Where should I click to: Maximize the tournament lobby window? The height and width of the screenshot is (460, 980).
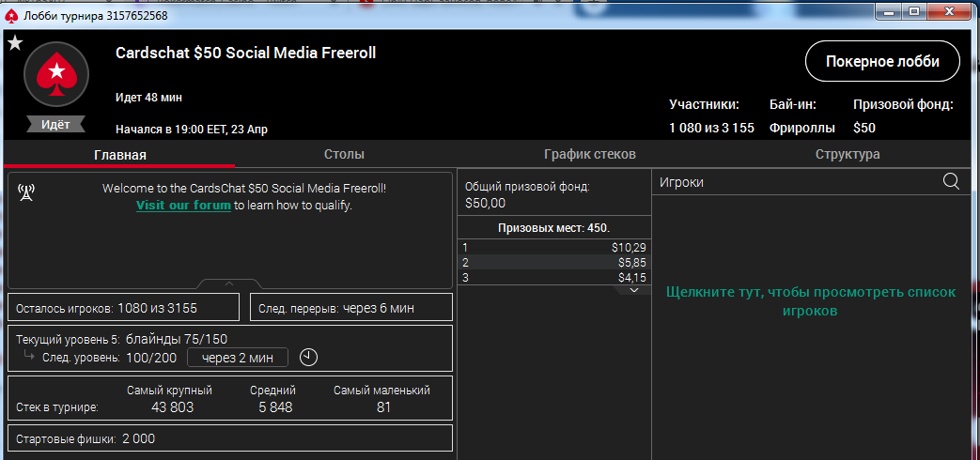[914, 11]
